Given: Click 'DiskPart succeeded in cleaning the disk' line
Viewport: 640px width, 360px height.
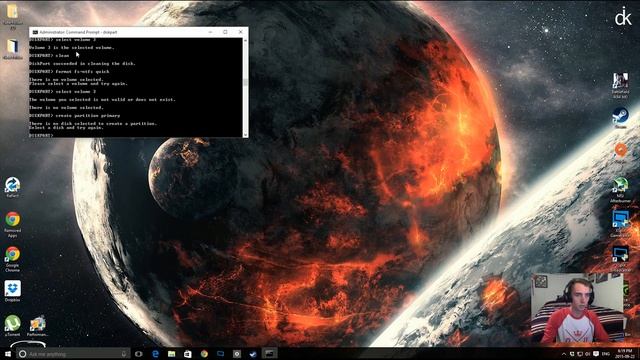Looking at the screenshot, I should [82, 63].
